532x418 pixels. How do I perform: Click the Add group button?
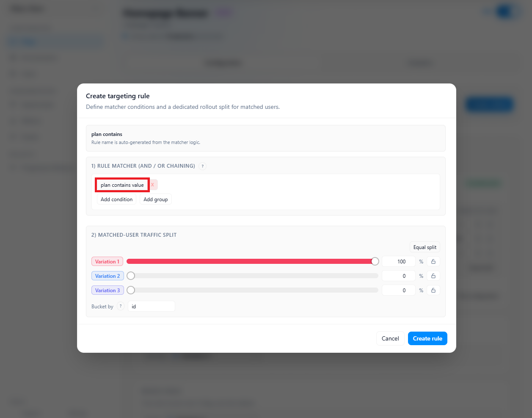[155, 199]
